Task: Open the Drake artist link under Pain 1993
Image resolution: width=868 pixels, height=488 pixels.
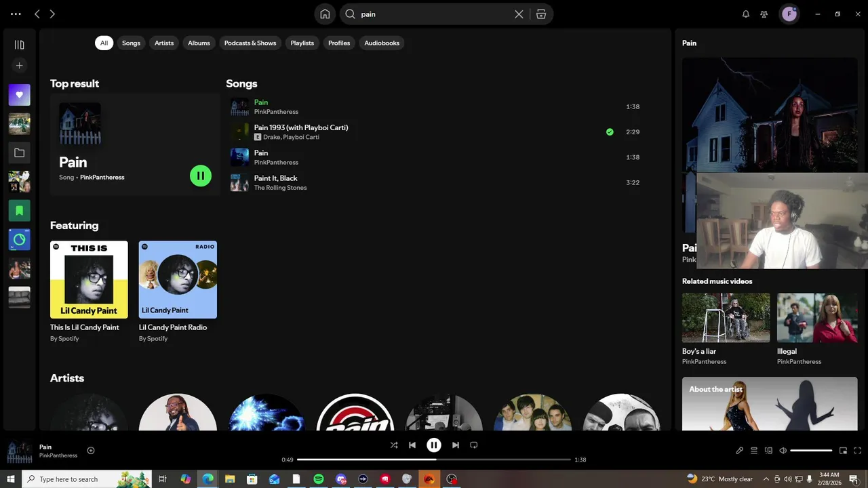Action: [x=271, y=137]
